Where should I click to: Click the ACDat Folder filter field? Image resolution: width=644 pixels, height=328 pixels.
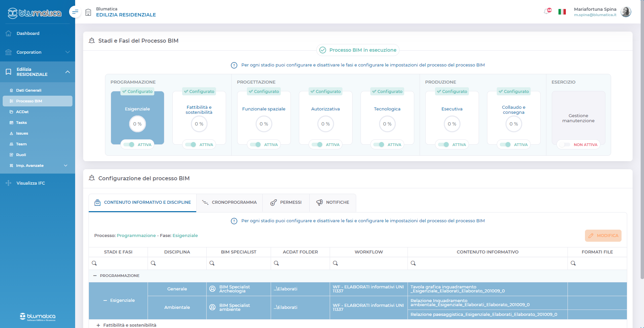pos(300,263)
